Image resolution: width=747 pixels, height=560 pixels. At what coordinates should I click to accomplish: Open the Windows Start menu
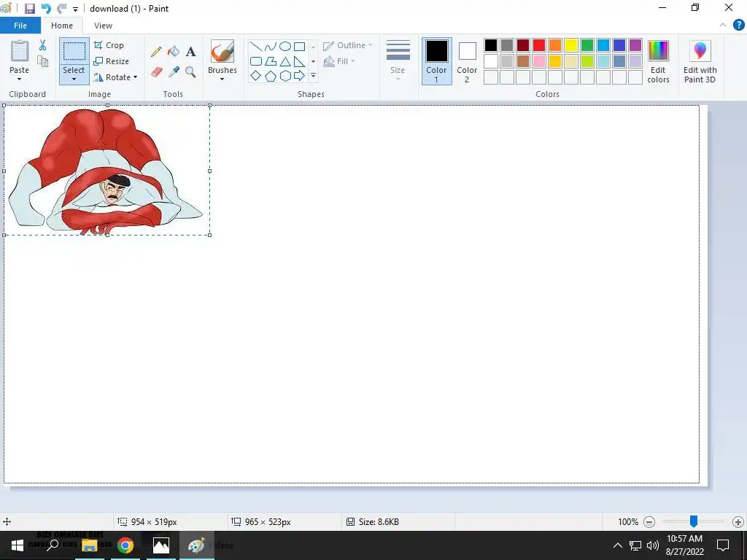[18, 545]
